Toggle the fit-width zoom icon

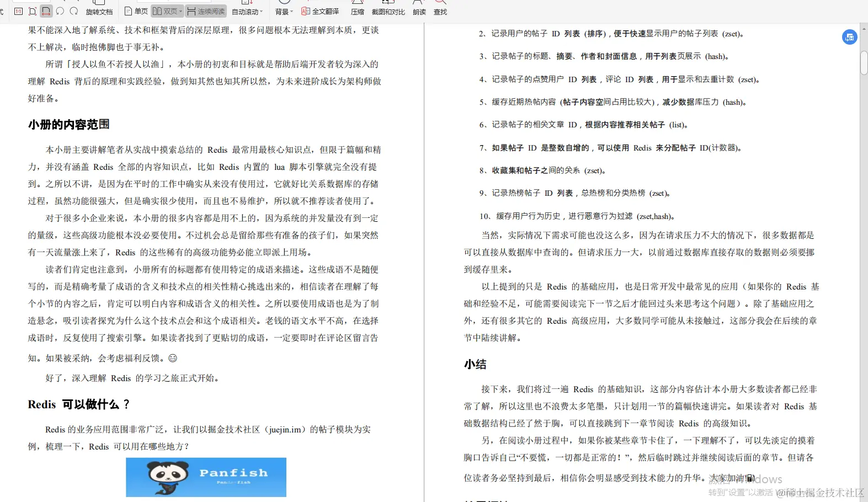(46, 11)
